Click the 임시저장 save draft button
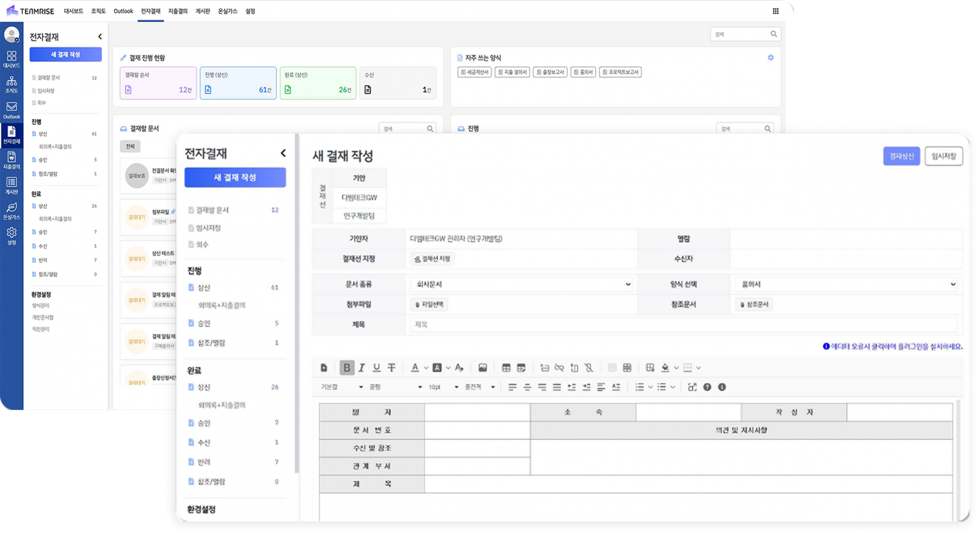This screenshot has width=980, height=535. [x=943, y=156]
